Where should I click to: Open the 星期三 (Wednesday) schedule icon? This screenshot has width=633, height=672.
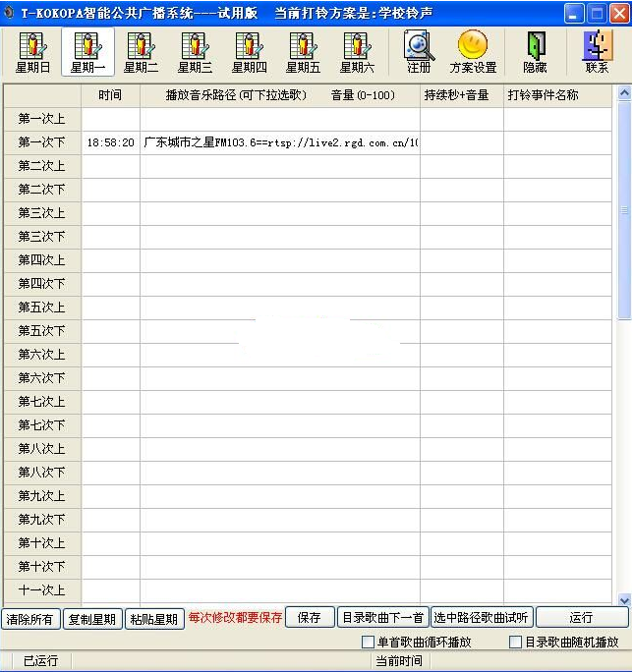point(195,51)
